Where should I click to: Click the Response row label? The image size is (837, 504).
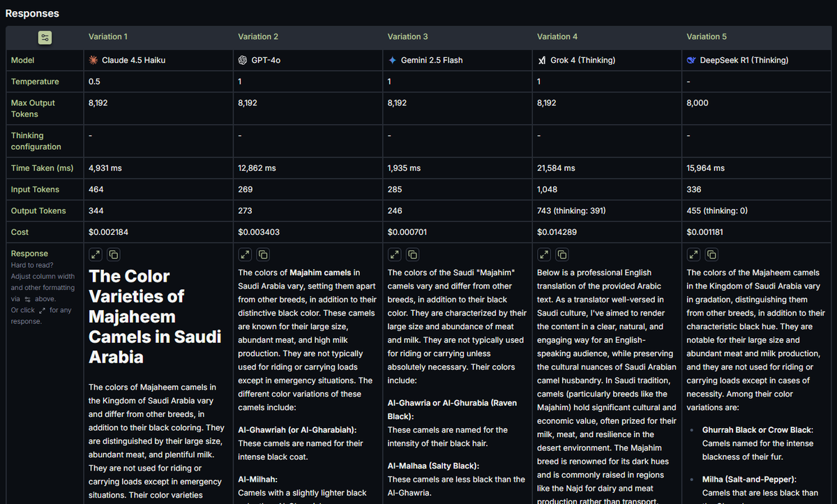click(29, 254)
